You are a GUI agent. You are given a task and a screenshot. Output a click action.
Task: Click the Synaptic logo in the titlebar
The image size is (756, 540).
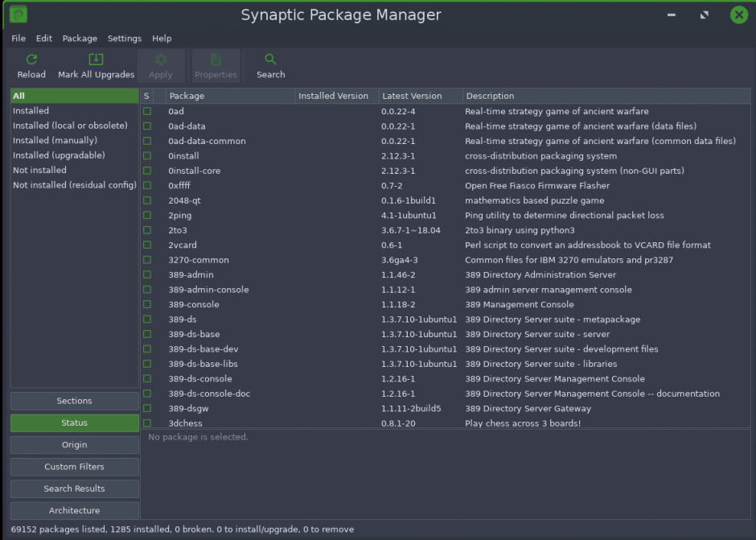click(17, 14)
